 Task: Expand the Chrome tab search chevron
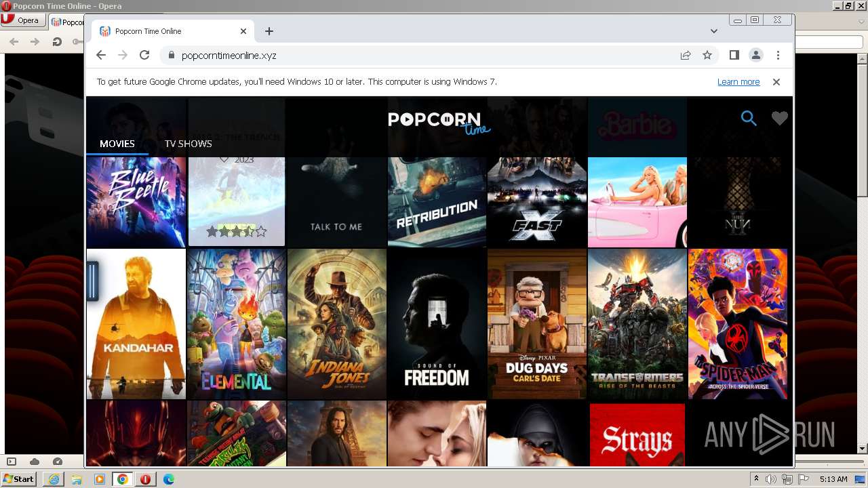714,31
